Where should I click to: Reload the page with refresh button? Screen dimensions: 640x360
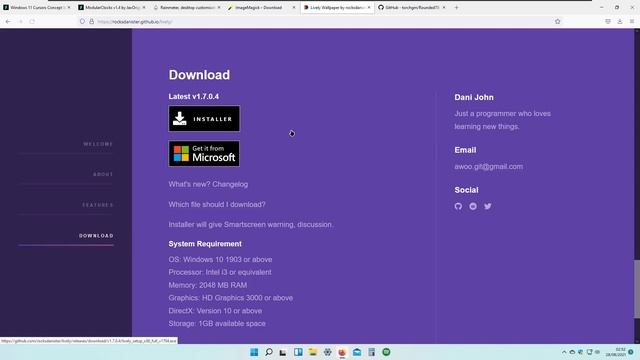(x=32, y=22)
